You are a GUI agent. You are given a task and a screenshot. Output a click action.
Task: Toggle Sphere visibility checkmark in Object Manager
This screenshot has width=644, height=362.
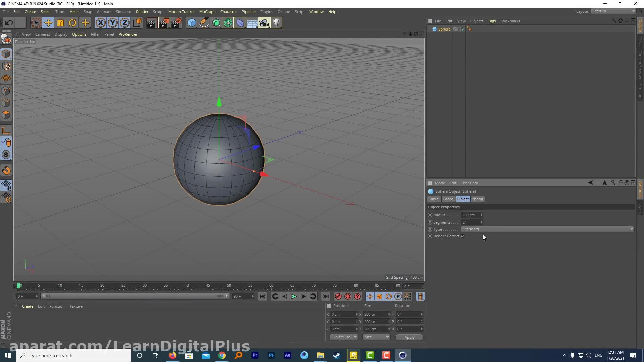[x=463, y=29]
